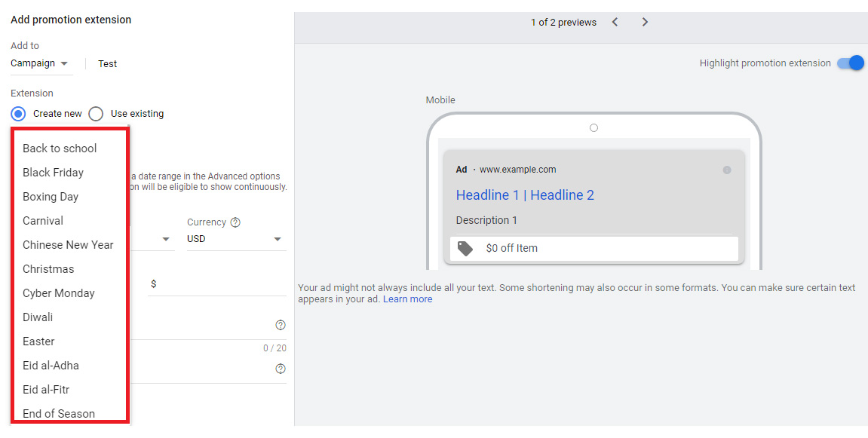Open the Learn more link
Screen dimensions: 868x438
[x=407, y=299]
